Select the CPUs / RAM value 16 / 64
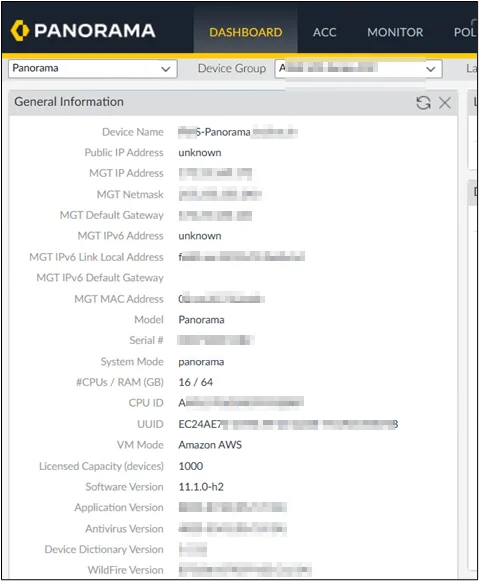This screenshot has width=479, height=581. (x=196, y=382)
